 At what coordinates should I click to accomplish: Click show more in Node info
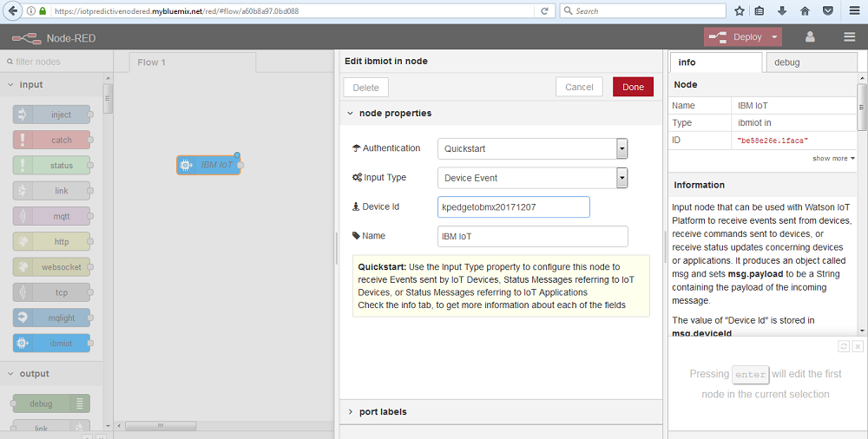[x=833, y=158]
